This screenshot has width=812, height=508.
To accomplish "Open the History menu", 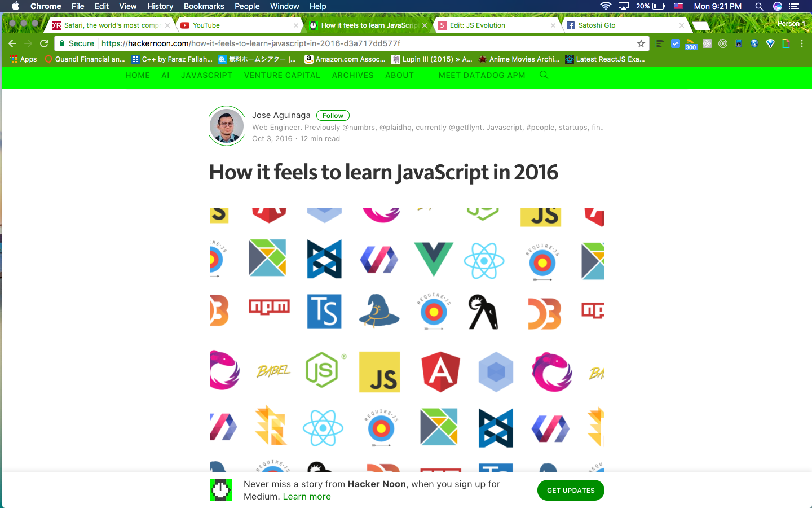I will click(160, 6).
